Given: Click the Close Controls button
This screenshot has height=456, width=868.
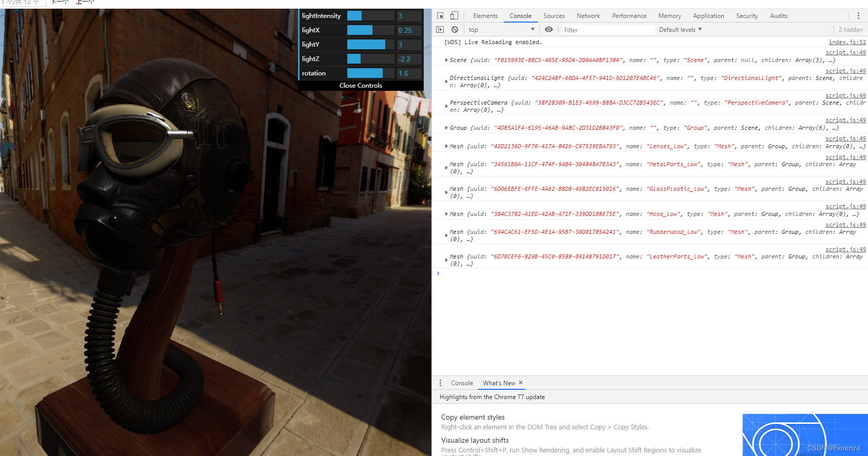Looking at the screenshot, I should point(361,86).
